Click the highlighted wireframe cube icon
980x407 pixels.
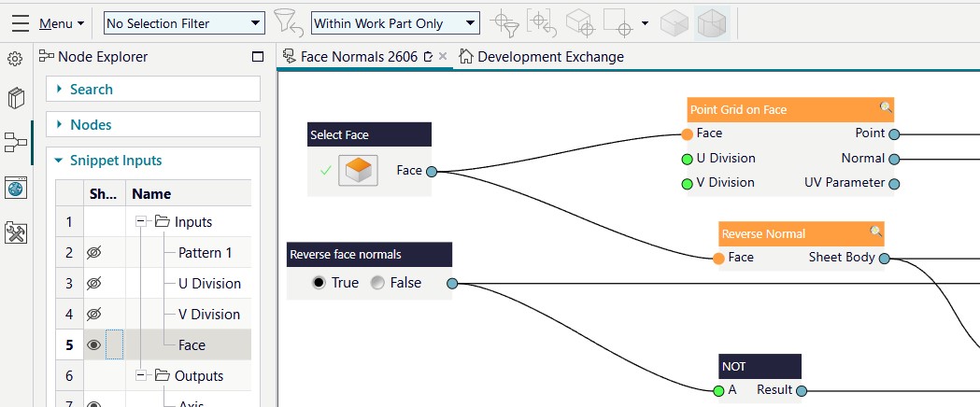point(712,23)
